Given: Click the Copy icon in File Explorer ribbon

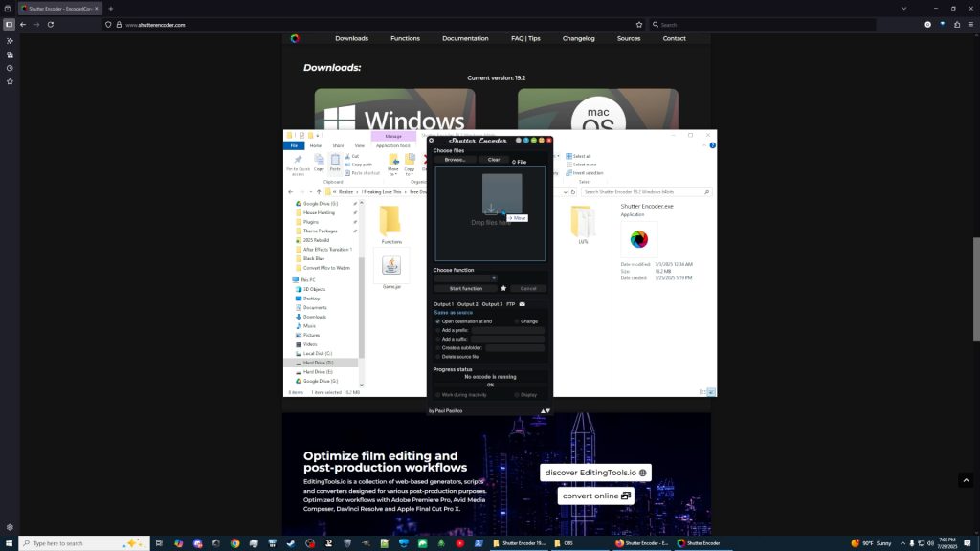Looking at the screenshot, I should tap(319, 163).
